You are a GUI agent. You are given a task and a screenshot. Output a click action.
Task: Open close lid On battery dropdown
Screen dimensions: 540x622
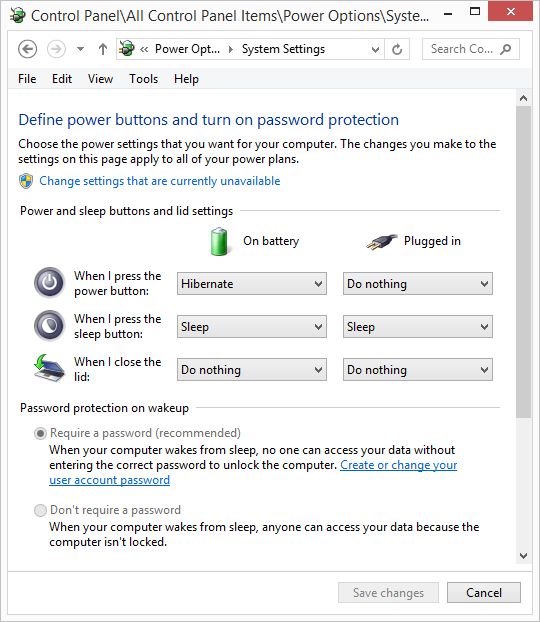coord(252,370)
